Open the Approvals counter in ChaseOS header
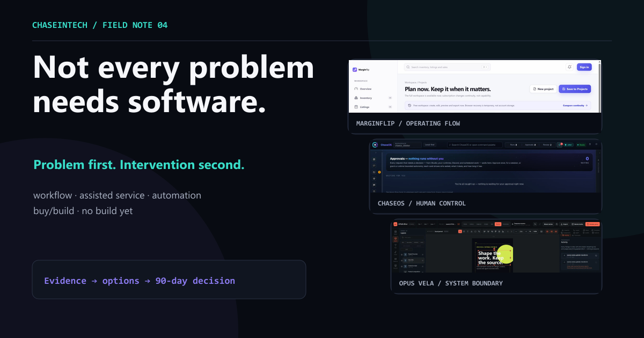This screenshot has width=644, height=338. click(530, 145)
